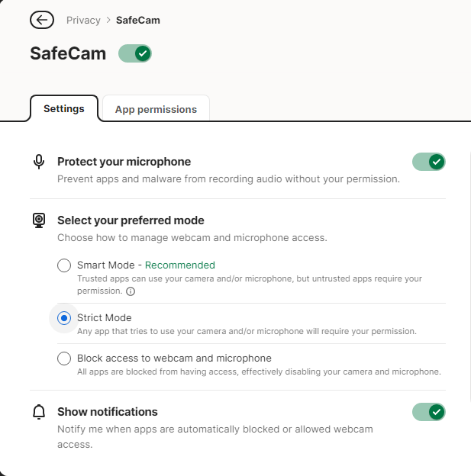Click the SafeCam breadcrumb label
This screenshot has height=476, width=471.
pos(138,20)
